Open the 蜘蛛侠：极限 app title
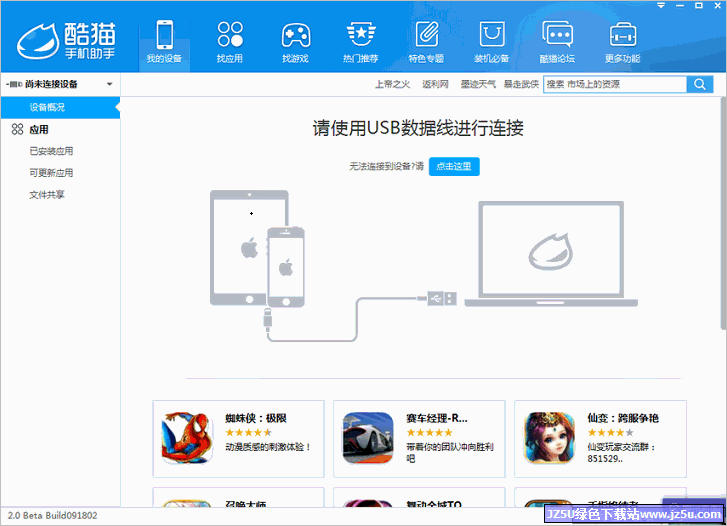 (x=256, y=418)
